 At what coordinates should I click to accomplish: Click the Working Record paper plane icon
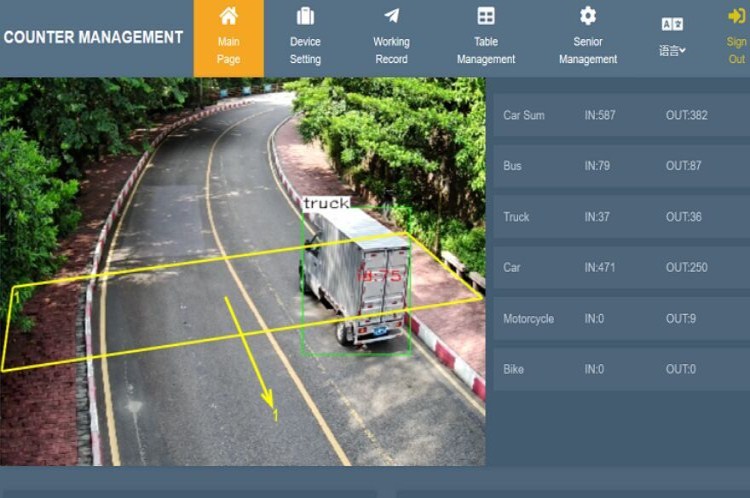pyautogui.click(x=391, y=16)
